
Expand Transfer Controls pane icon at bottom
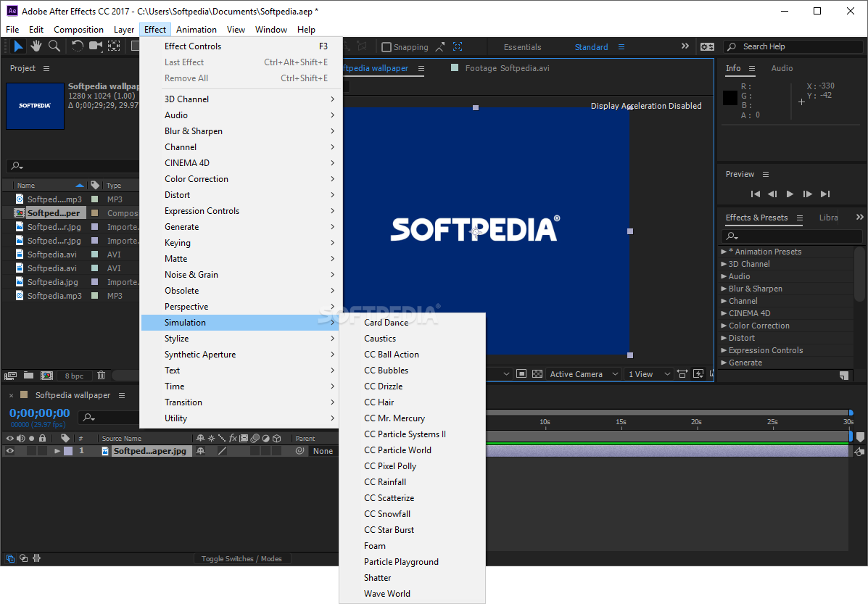[24, 558]
